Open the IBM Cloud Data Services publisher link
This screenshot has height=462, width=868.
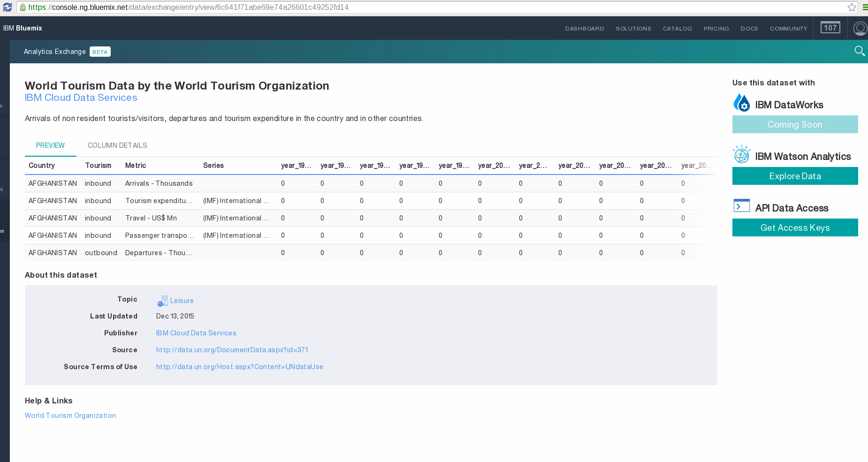[196, 333]
